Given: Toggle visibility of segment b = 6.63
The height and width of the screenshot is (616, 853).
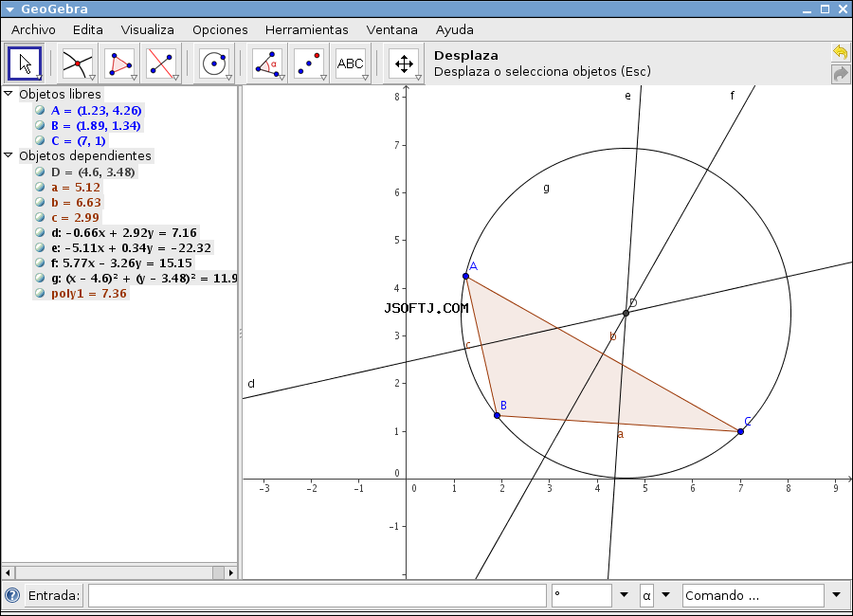Looking at the screenshot, I should 40,202.
